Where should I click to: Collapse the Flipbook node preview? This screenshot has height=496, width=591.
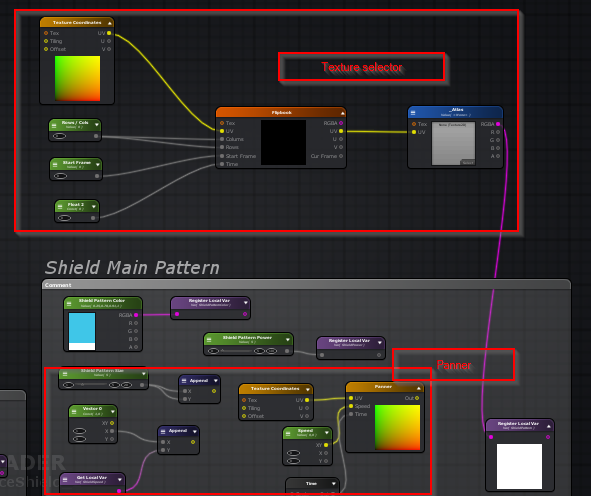point(343,113)
